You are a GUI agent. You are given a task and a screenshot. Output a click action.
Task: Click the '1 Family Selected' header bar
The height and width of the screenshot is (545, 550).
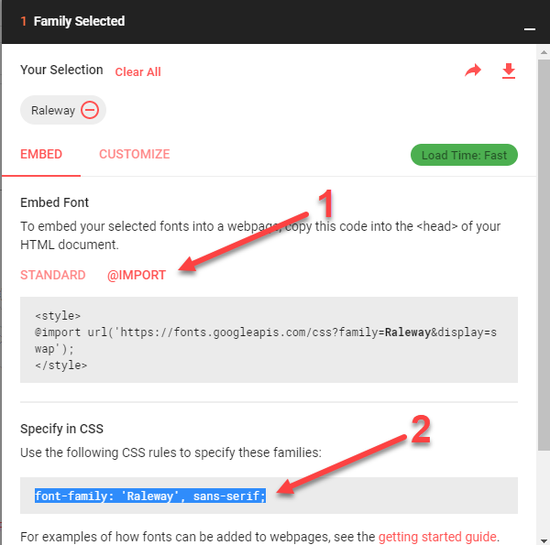click(275, 21)
